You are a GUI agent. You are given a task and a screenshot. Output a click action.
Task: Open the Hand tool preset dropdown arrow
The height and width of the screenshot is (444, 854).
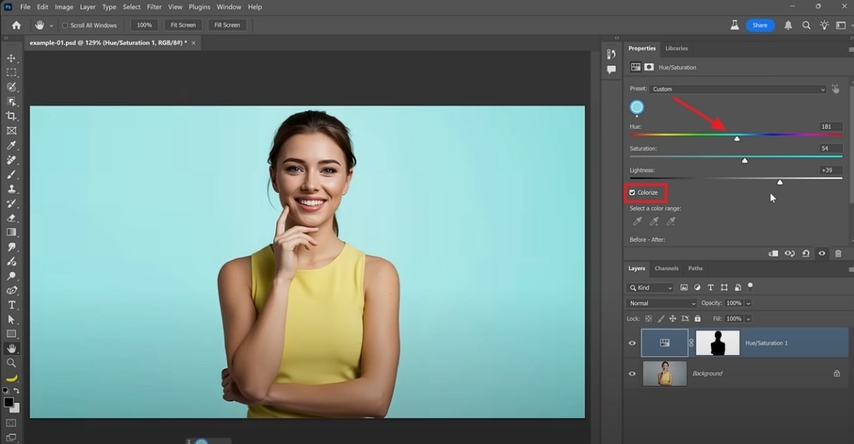(51, 26)
